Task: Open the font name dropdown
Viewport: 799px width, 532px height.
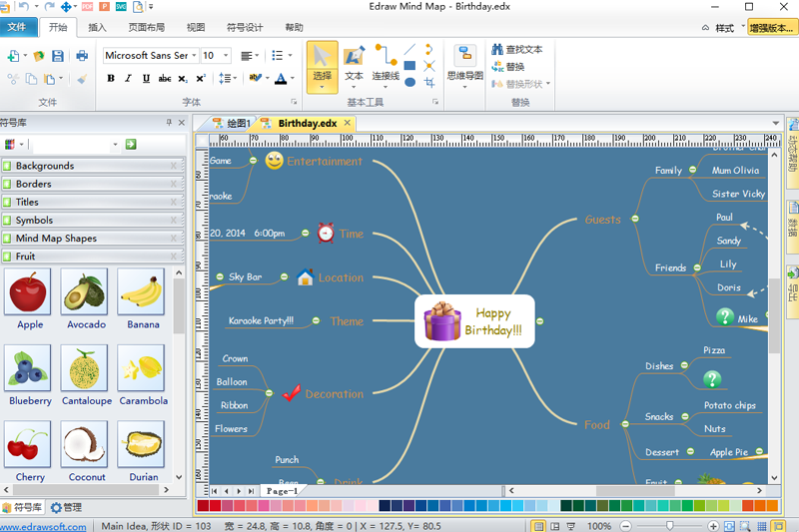Action: 194,56
